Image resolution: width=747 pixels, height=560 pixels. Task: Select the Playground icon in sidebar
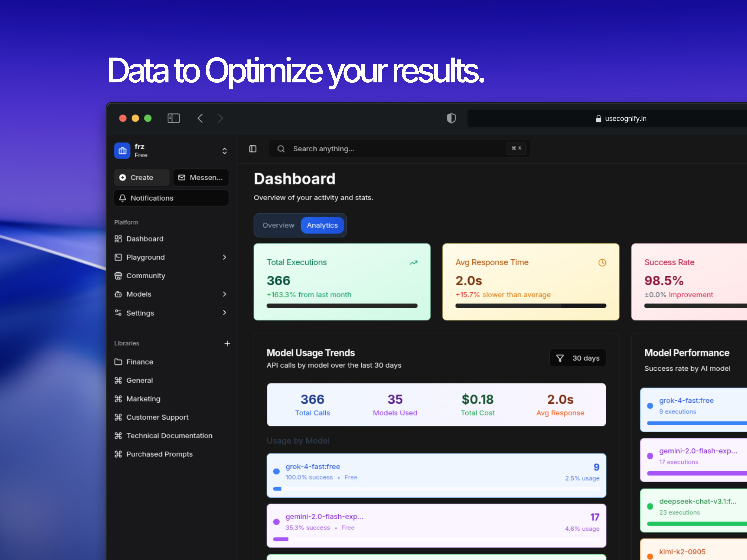coord(118,257)
